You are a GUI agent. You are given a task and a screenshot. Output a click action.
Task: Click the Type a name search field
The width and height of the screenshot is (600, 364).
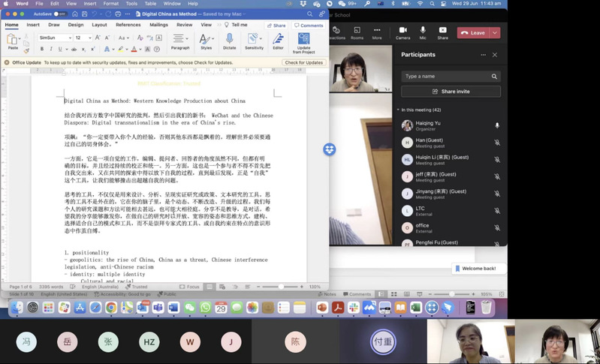447,77
